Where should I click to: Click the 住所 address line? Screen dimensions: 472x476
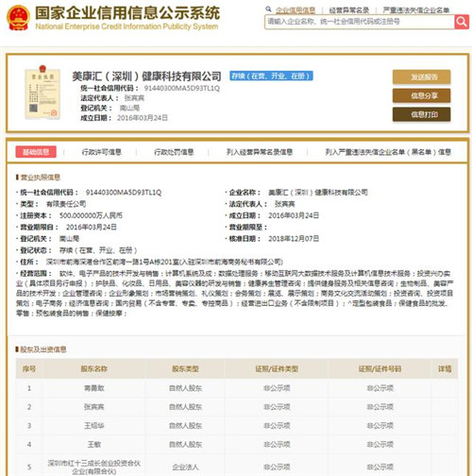(149, 262)
